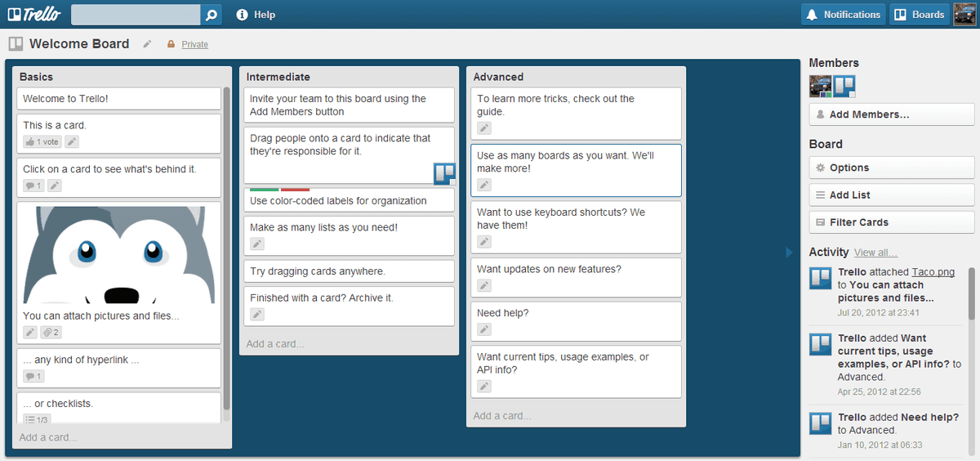Image resolution: width=980 pixels, height=461 pixels.
Task: Click the Private visibility link
Action: pyautogui.click(x=194, y=44)
